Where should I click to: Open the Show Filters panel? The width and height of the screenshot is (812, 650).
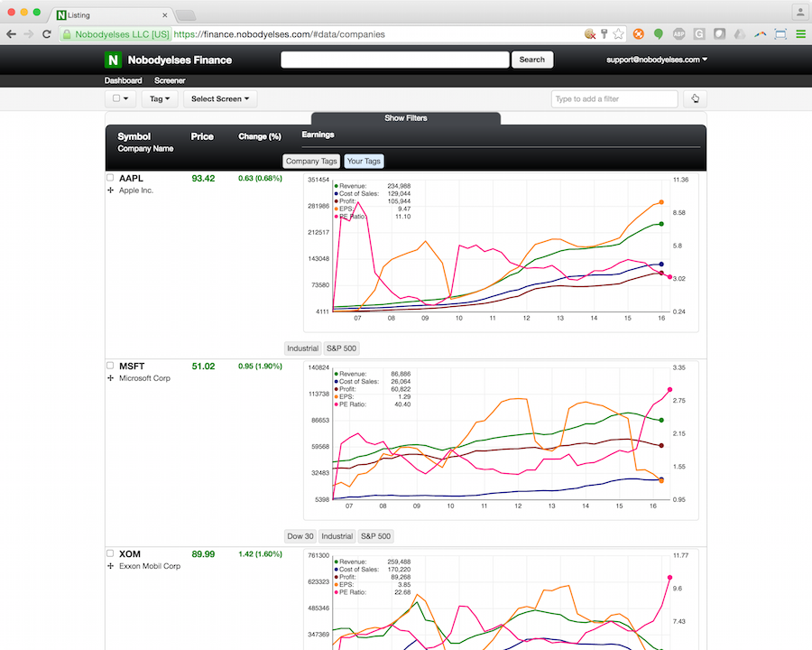pos(405,117)
